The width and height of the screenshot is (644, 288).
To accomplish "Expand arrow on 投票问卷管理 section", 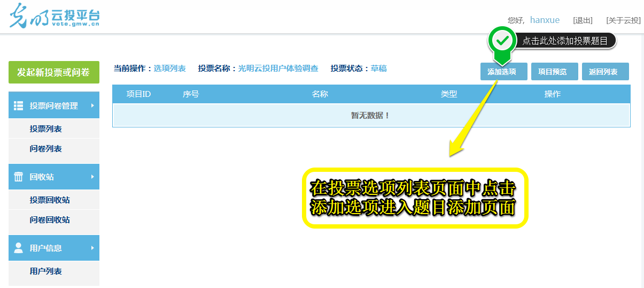I will [x=92, y=105].
